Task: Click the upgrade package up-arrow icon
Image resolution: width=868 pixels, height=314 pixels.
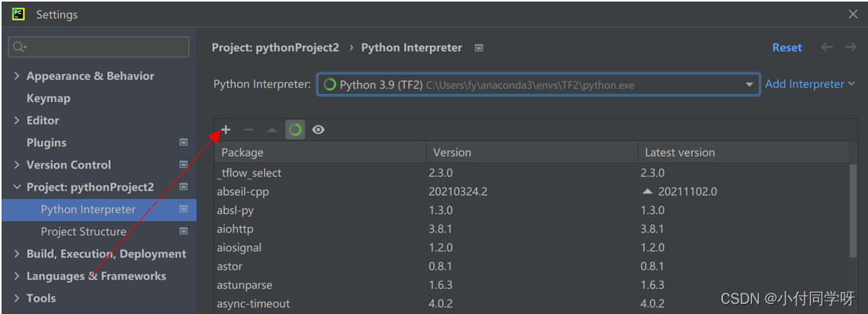Action: (x=272, y=129)
